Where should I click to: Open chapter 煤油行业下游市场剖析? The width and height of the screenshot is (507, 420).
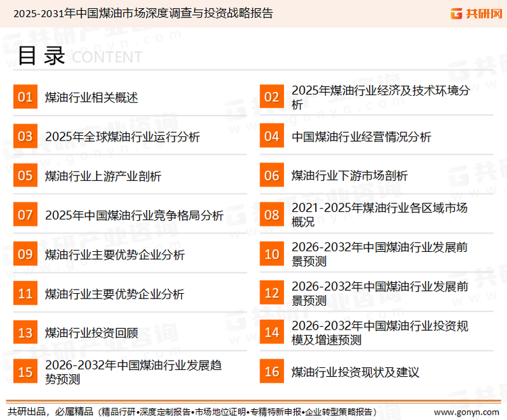349,176
